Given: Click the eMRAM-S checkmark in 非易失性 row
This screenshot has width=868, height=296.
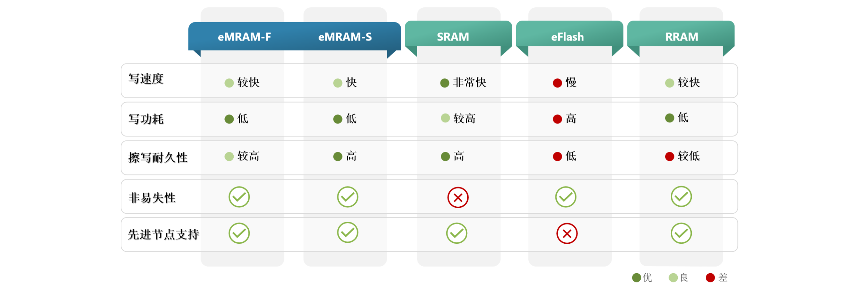Looking at the screenshot, I should 348,197.
